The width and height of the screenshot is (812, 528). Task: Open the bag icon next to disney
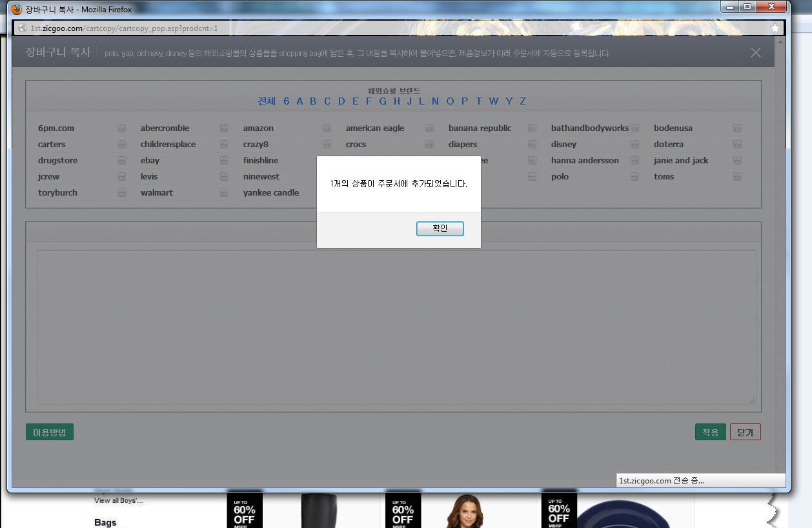coord(634,144)
